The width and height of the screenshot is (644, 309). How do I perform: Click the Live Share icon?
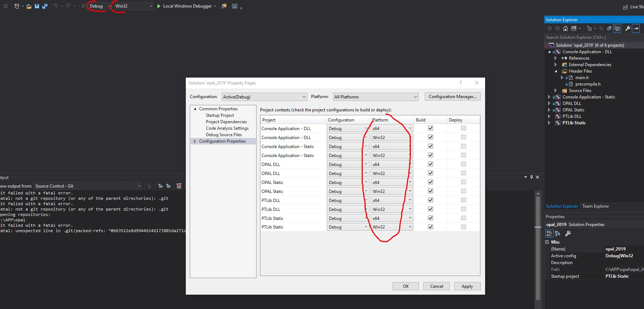tap(626, 7)
